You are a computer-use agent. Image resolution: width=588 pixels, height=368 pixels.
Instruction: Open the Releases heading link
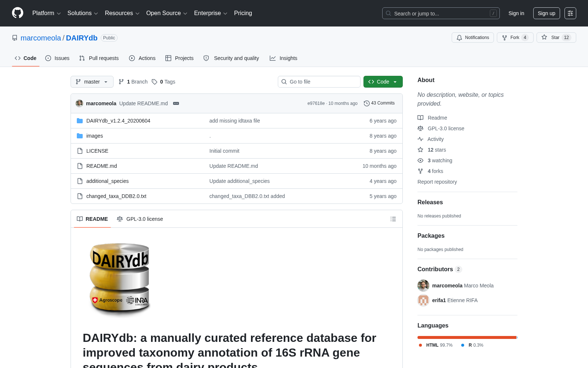click(x=430, y=202)
